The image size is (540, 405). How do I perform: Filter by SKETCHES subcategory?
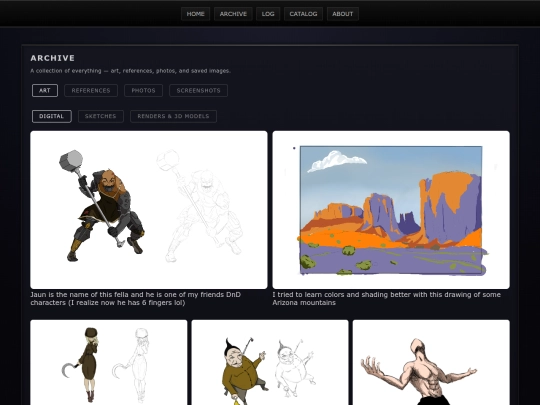[101, 116]
